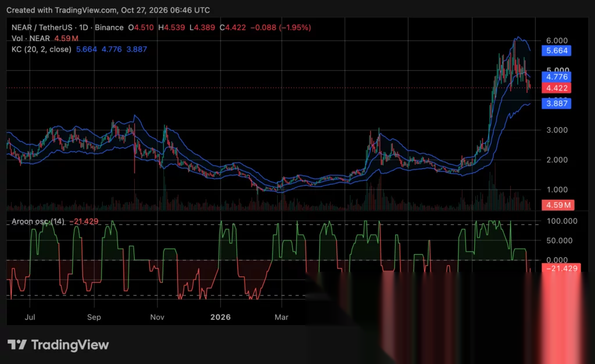Select the 'KC (20, 2, close)' indicator label
Image resolution: width=595 pixels, height=364 pixels.
41,49
